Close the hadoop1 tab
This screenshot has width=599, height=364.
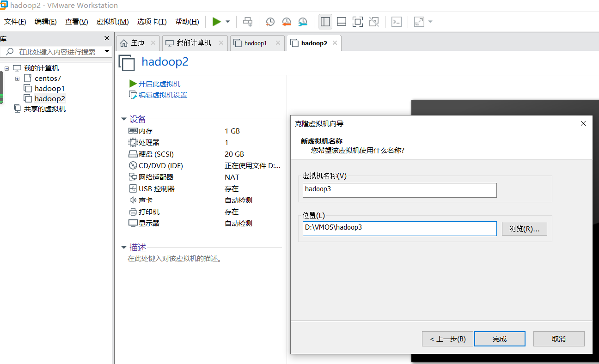pos(278,43)
